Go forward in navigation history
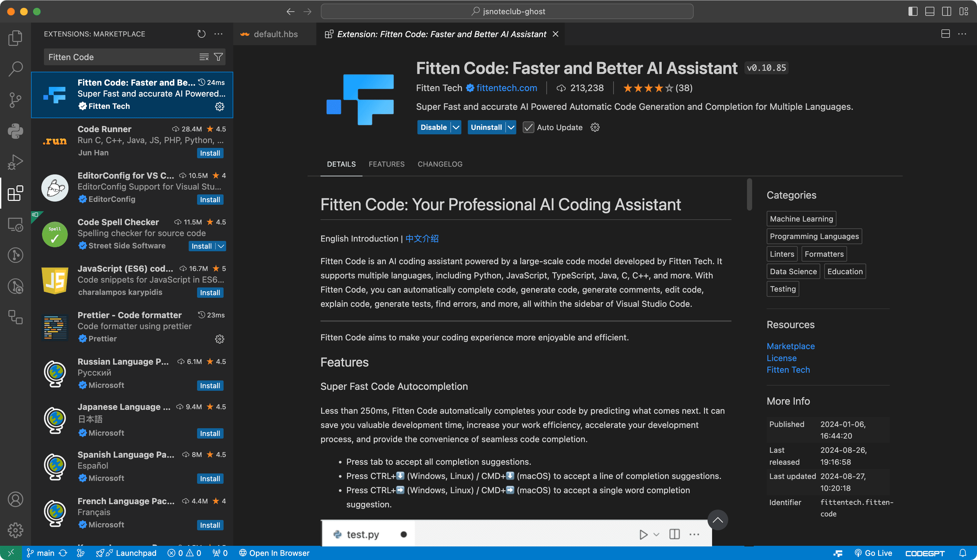Screen dimensions: 977x560 point(307,12)
